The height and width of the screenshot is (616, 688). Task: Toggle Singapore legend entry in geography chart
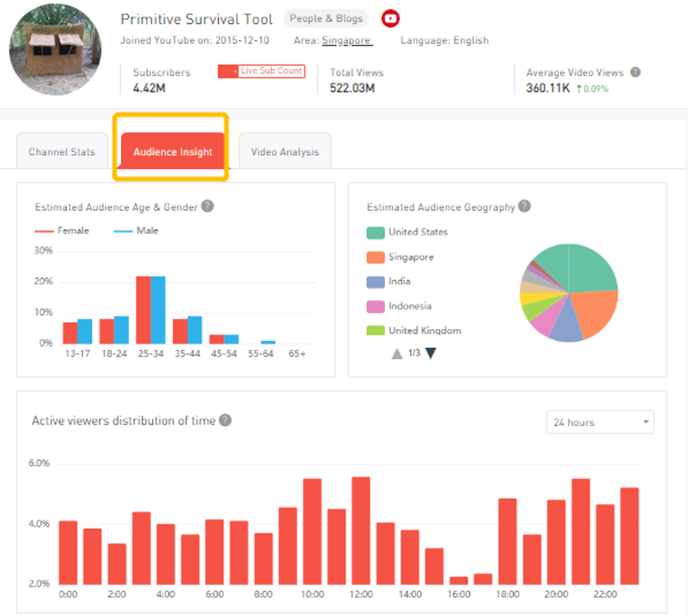400,257
